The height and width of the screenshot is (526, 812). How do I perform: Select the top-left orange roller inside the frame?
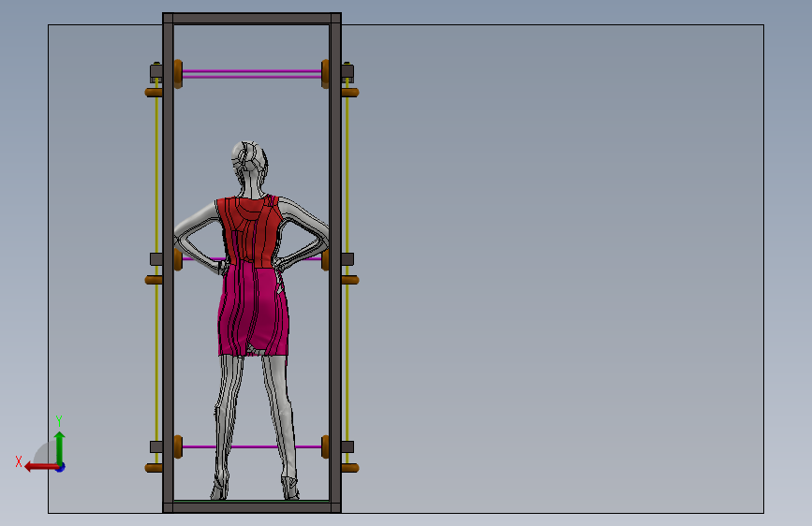click(x=178, y=74)
